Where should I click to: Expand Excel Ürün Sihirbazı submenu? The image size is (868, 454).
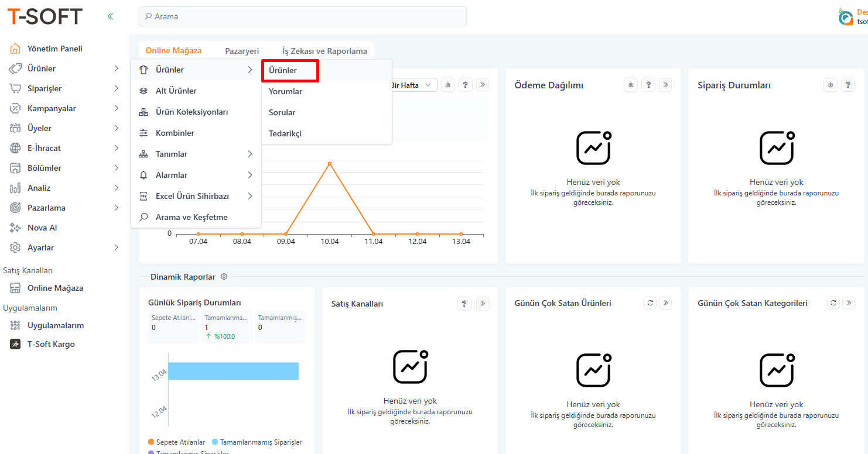pos(196,196)
